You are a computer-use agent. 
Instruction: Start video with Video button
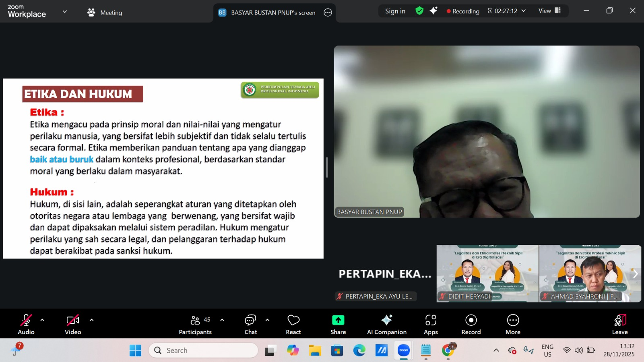point(73,324)
